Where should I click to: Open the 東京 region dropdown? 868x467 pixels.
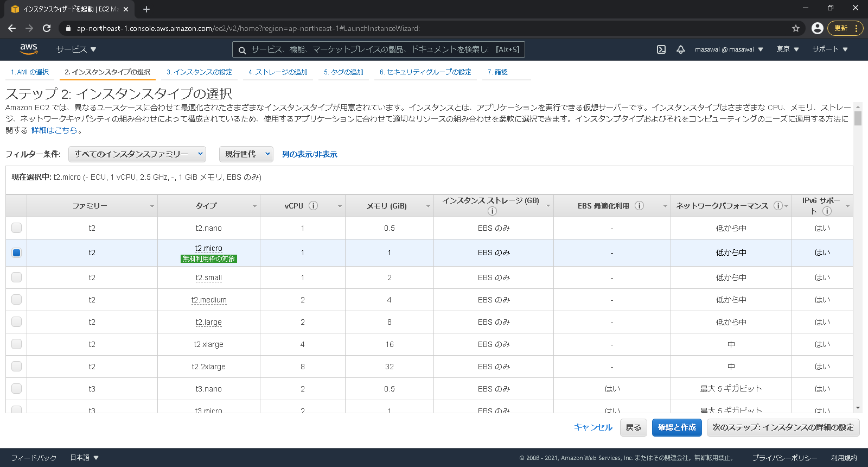[x=788, y=49]
